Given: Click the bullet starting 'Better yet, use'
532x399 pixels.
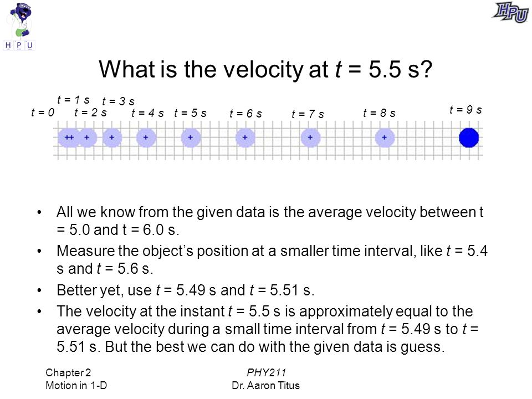Looking at the screenshot, I should click(x=185, y=290).
